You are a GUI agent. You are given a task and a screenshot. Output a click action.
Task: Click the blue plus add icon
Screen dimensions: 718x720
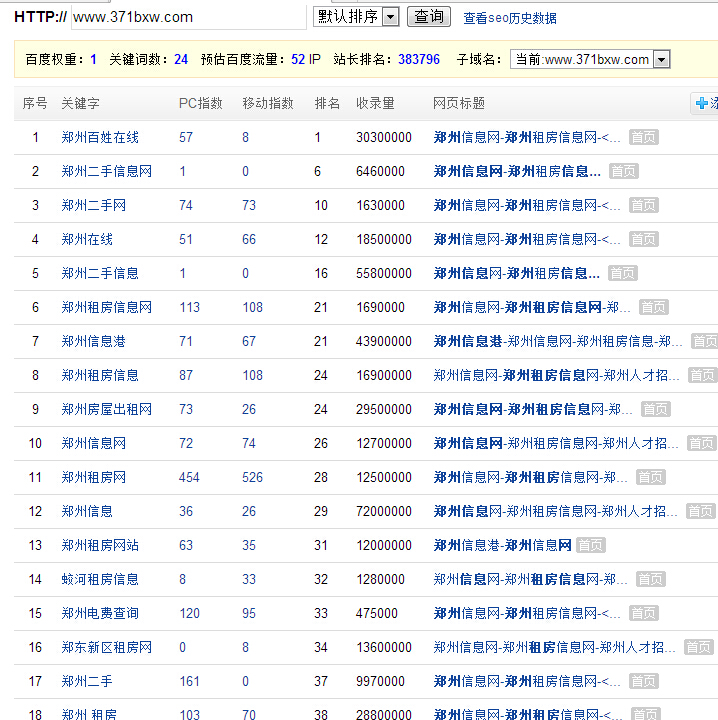[x=702, y=103]
